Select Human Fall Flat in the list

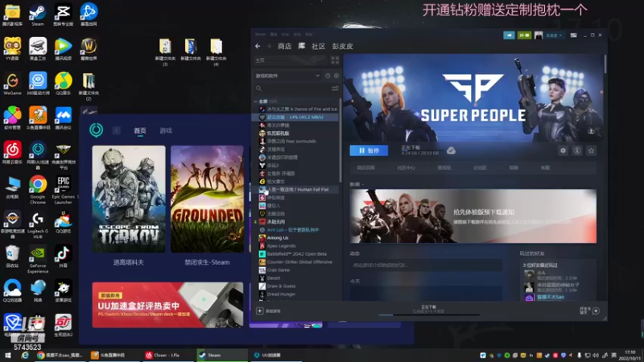pos(294,190)
